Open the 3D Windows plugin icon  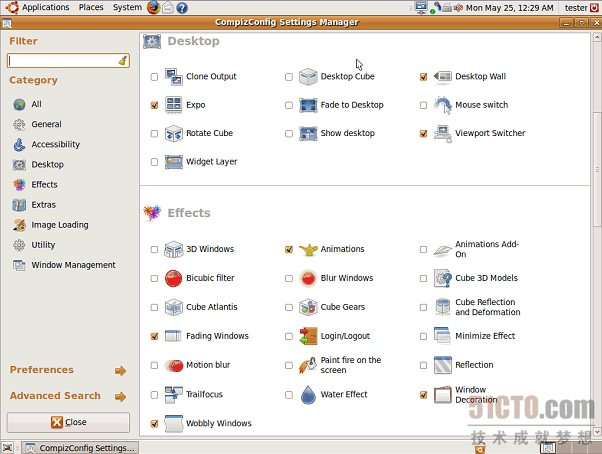point(174,249)
